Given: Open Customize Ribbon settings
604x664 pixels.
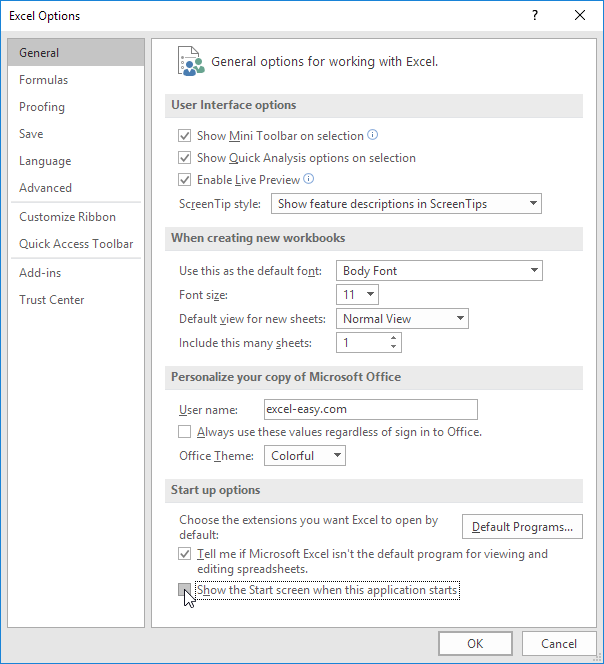Looking at the screenshot, I should click(76, 217).
